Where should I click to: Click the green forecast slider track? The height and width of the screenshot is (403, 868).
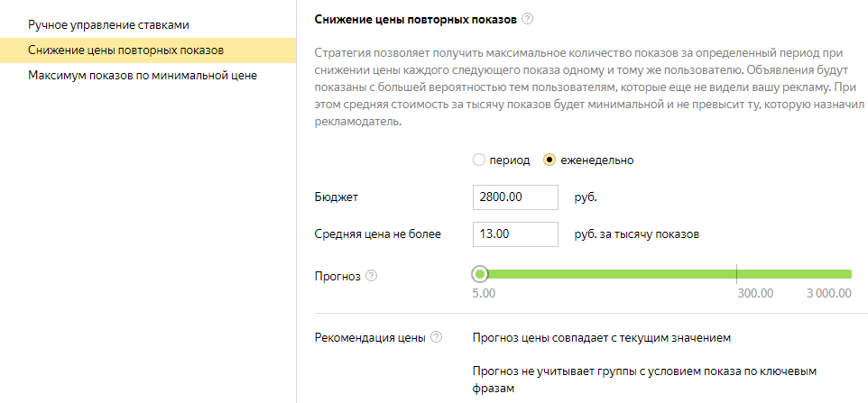click(x=664, y=274)
